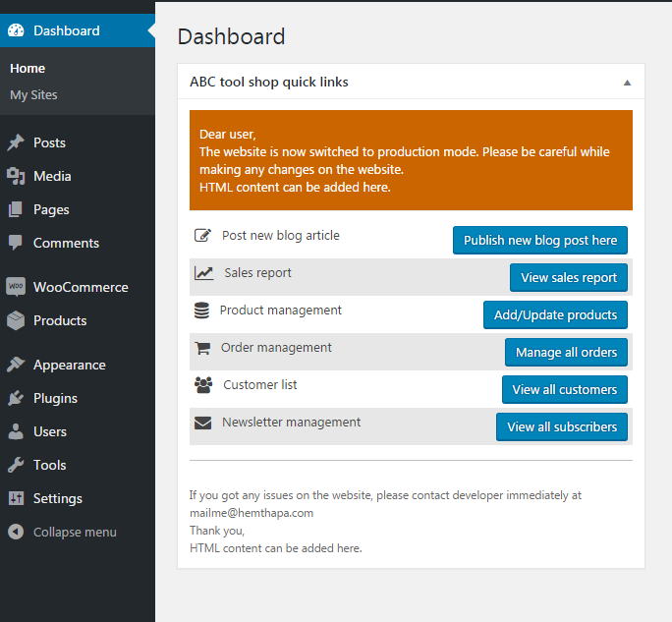Click the Pages stacked-sheets icon

[x=16, y=209]
